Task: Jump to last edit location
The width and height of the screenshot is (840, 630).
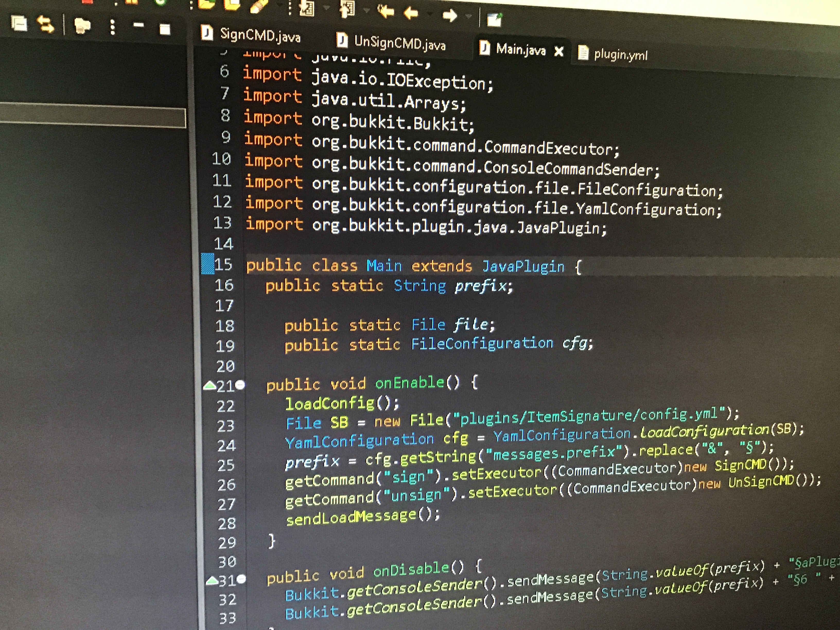Action: 386,12
